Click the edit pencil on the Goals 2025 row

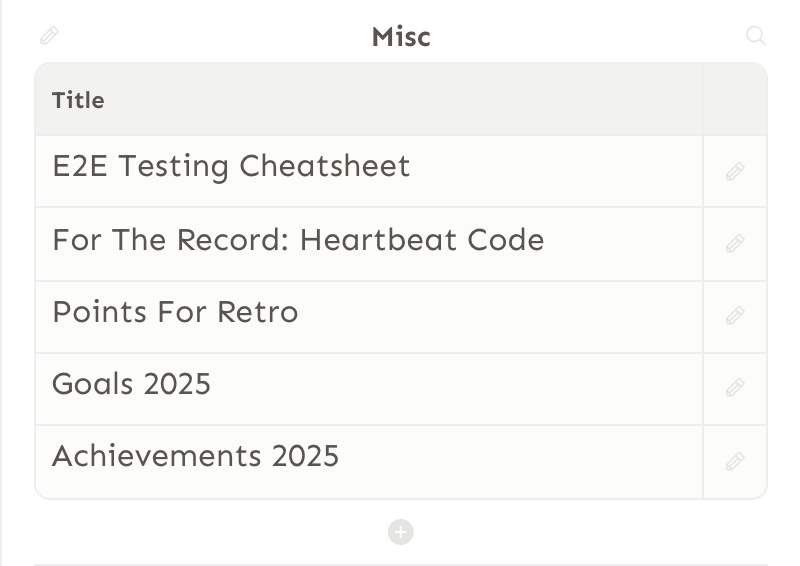(735, 387)
